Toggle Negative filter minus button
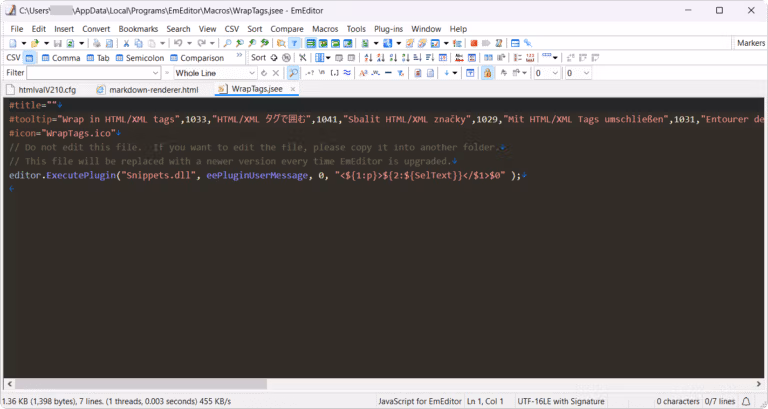 388,73
